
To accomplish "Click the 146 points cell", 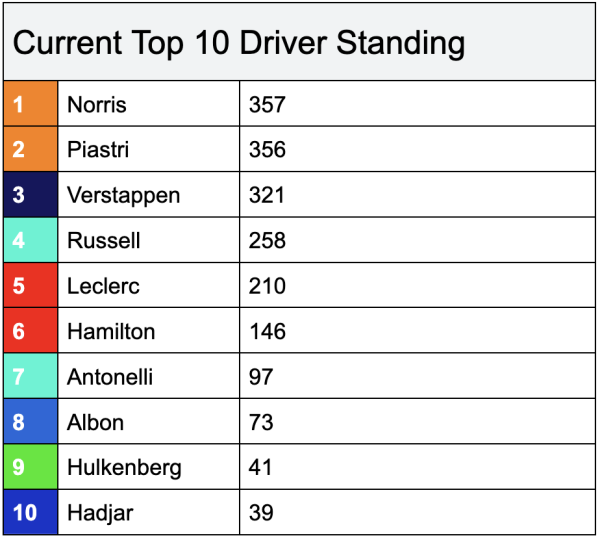I will (x=416, y=331).
